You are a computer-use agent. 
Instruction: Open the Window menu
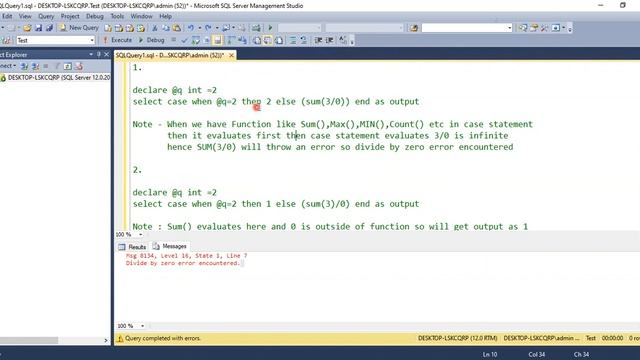141,16
